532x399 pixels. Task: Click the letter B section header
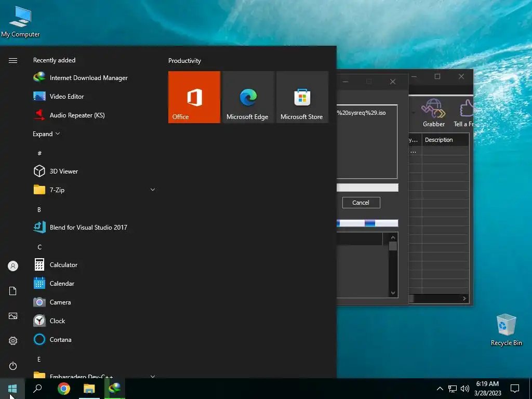tap(39, 210)
